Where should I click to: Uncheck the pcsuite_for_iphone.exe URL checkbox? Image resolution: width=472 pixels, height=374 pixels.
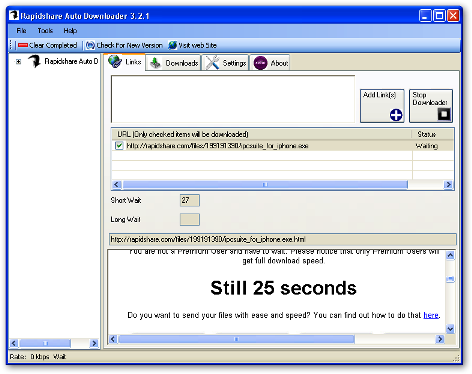[119, 145]
